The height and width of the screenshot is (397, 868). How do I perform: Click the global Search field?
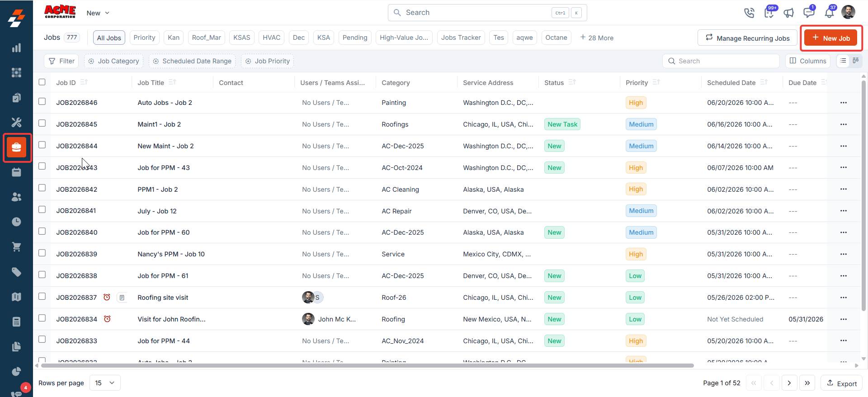487,13
